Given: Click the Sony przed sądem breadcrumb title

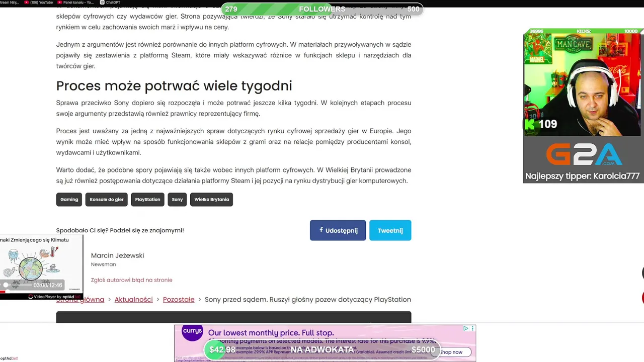Looking at the screenshot, I should coord(308,300).
